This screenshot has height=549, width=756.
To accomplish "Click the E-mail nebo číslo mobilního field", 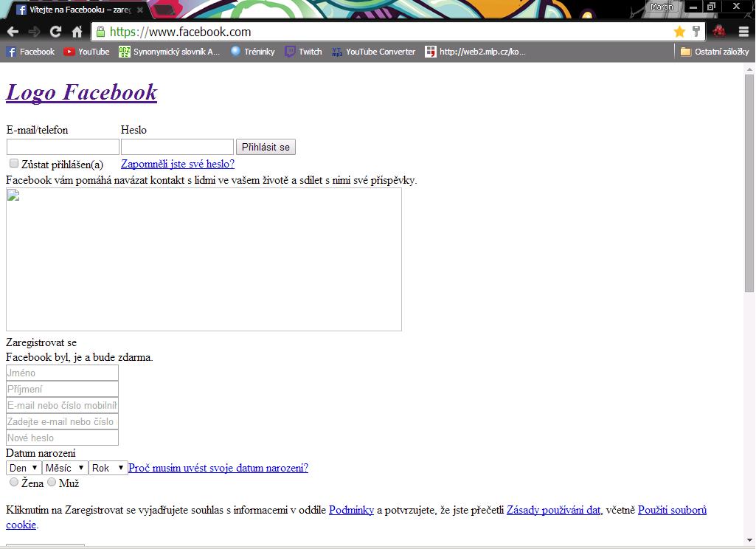I will [x=62, y=405].
